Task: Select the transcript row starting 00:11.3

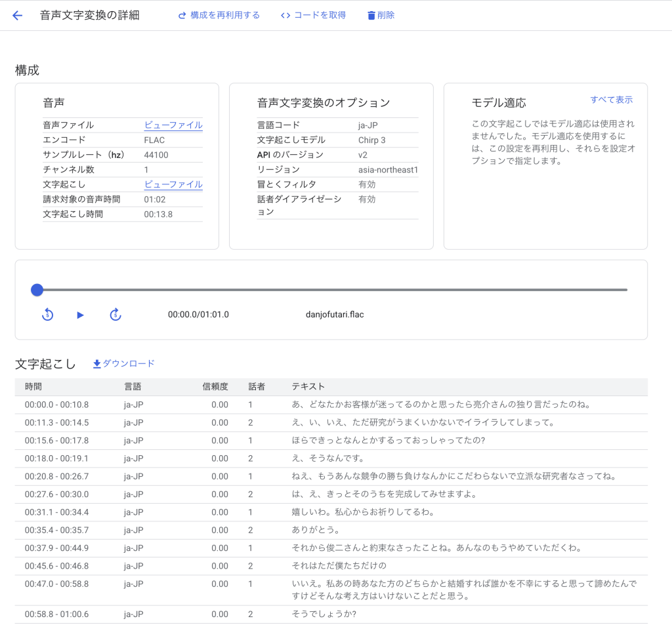Action: (x=331, y=423)
